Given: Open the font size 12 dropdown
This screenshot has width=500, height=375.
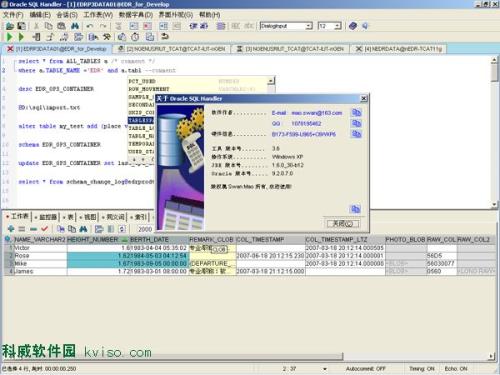Looking at the screenshot, I should [338, 26].
